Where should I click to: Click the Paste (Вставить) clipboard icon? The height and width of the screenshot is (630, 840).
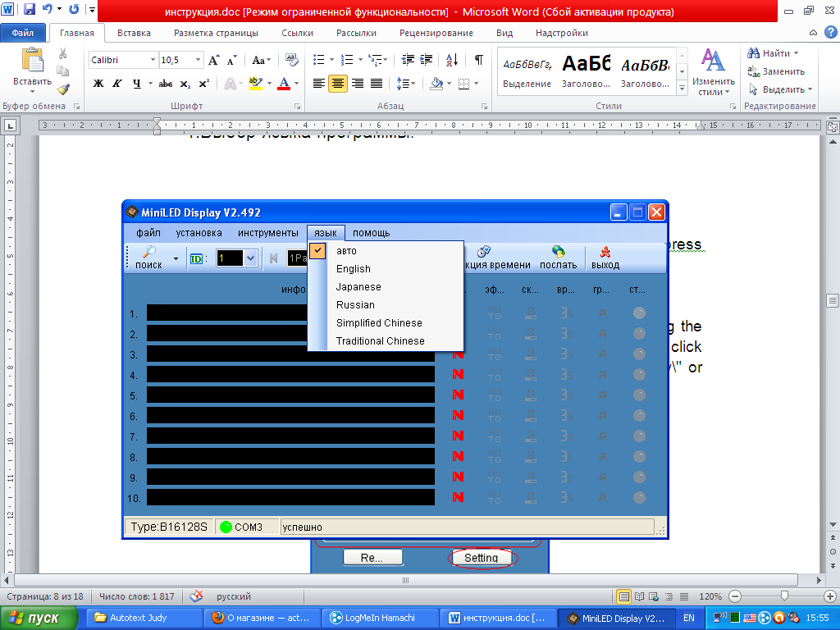coord(32,60)
